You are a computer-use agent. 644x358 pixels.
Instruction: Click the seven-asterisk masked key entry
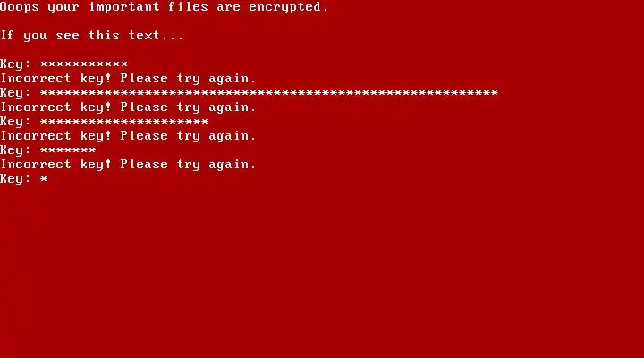pos(68,150)
